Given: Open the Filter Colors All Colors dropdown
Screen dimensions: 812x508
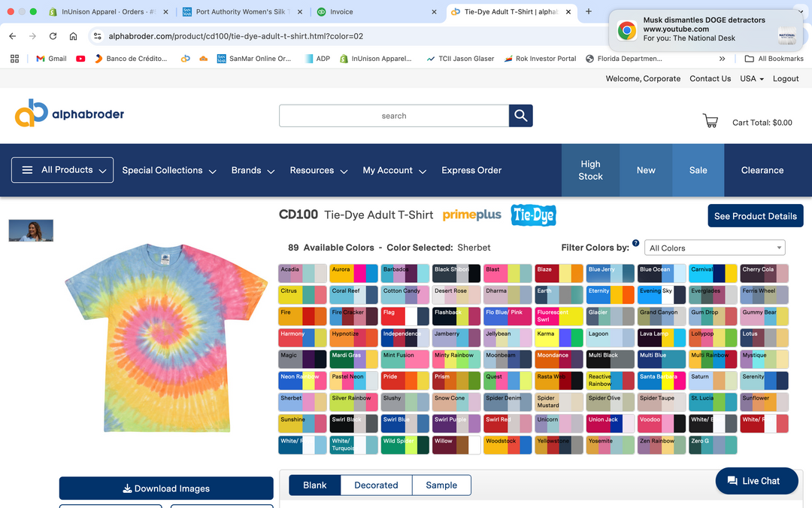Looking at the screenshot, I should click(x=715, y=248).
